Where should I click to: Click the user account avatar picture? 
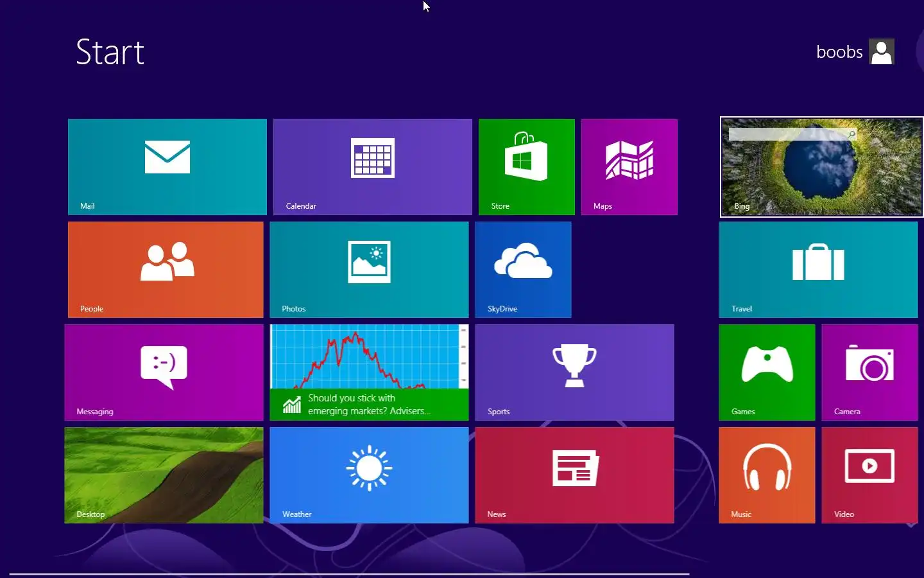click(882, 51)
